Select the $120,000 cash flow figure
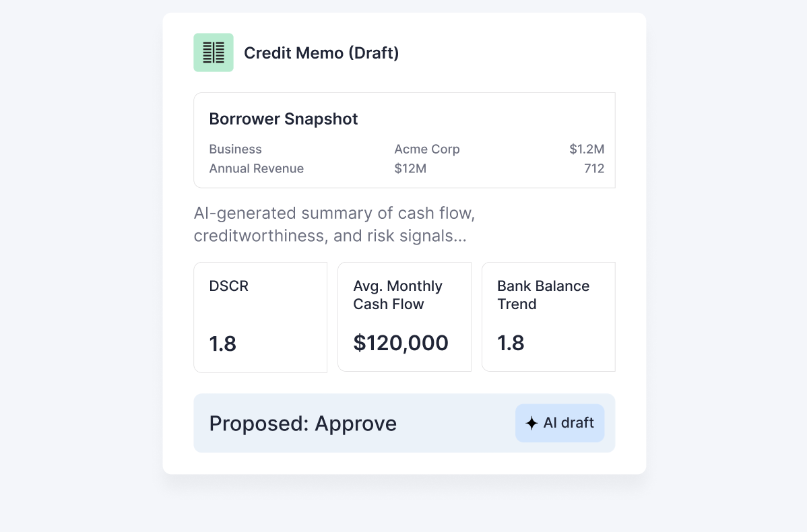Viewport: 807px width, 532px height. coord(401,343)
